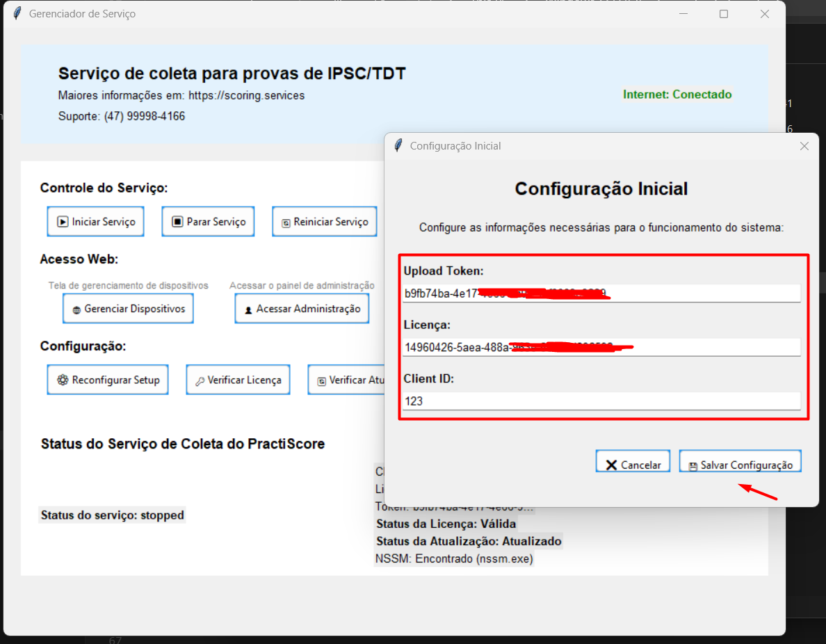
Task: Click Status do Serviço de Coleta do PractiScore heading
Action: click(183, 444)
